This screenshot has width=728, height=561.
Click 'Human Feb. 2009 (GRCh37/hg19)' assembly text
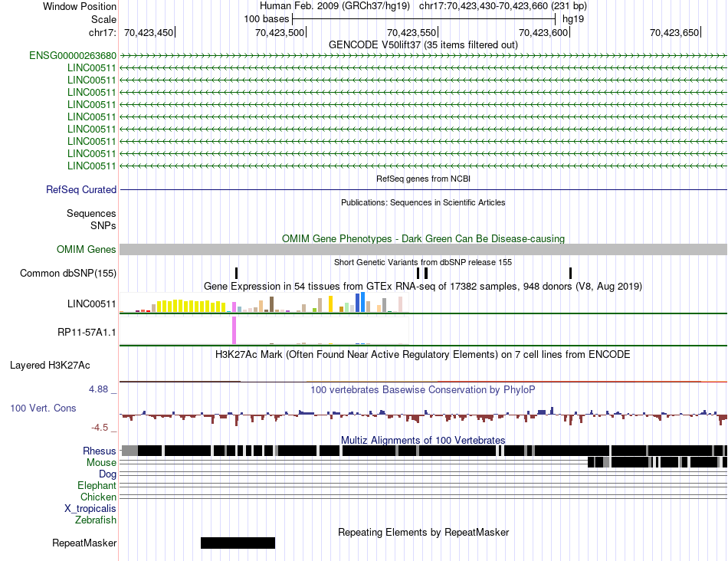point(335,6)
